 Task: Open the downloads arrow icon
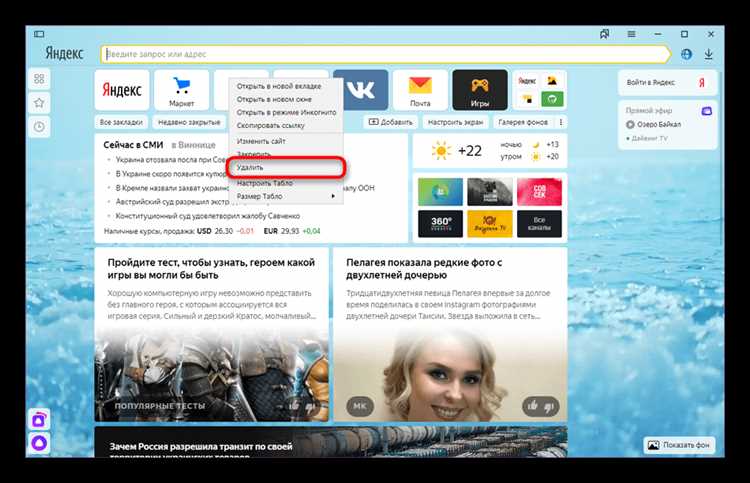click(709, 54)
